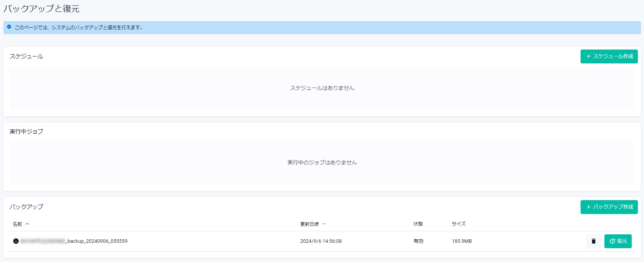
Task: Click the スケジュール作成 button
Action: (x=609, y=56)
